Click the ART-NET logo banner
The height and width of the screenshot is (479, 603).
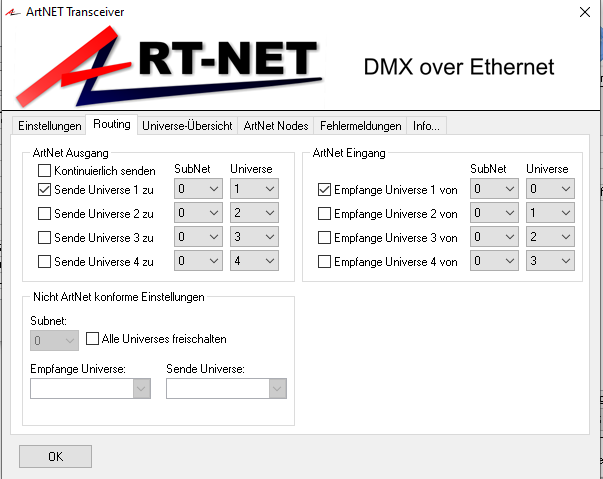tap(169, 67)
